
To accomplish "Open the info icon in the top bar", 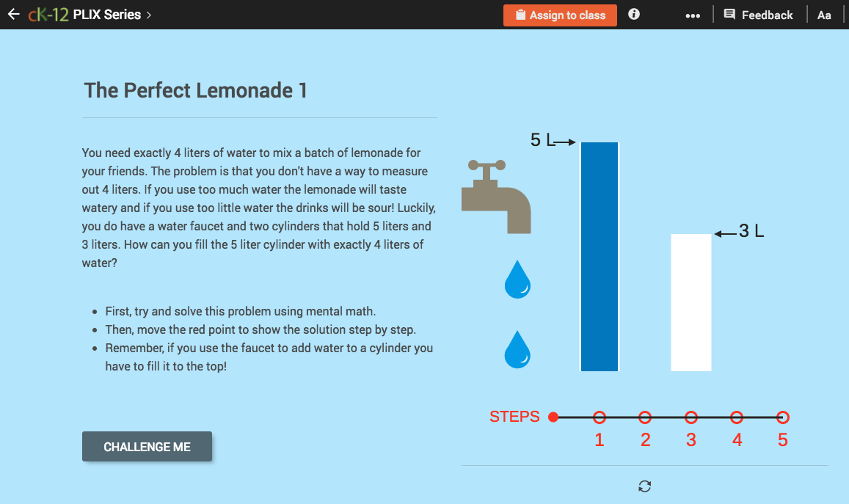I will 633,13.
